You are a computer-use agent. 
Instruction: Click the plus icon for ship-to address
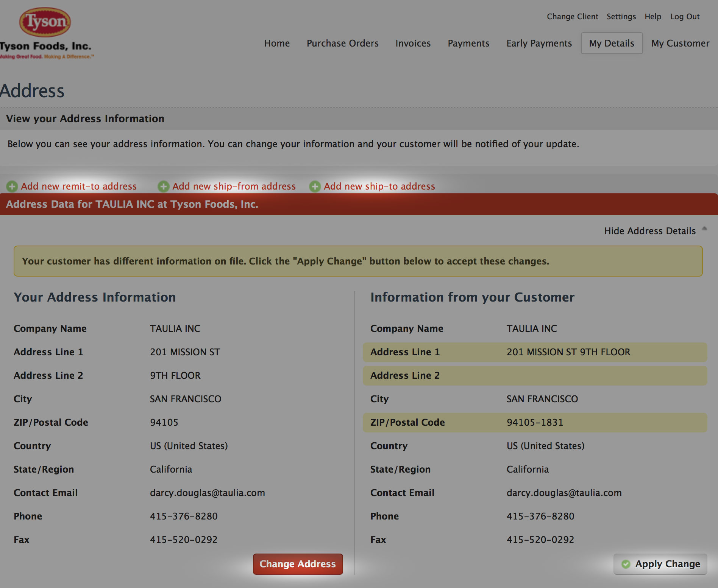point(315,186)
